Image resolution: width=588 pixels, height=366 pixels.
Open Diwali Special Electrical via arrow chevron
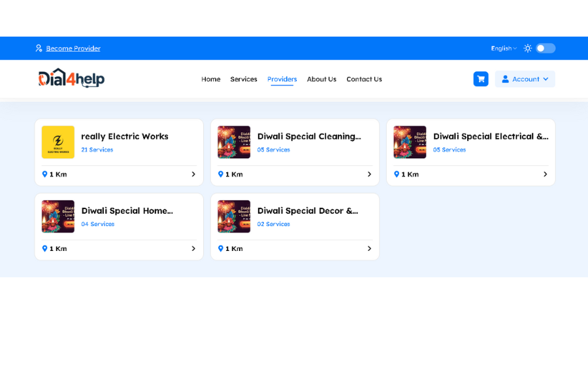[x=545, y=175]
